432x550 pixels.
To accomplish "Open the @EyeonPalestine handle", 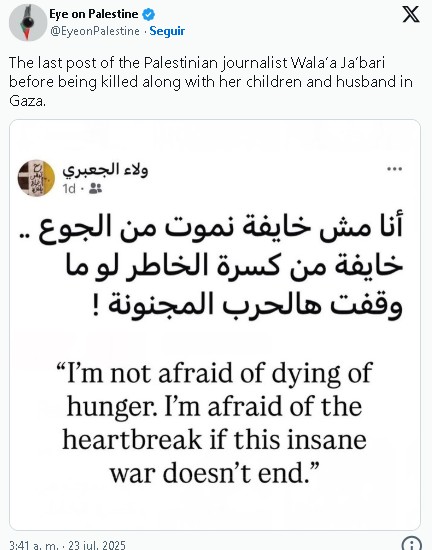I will pyautogui.click(x=95, y=31).
